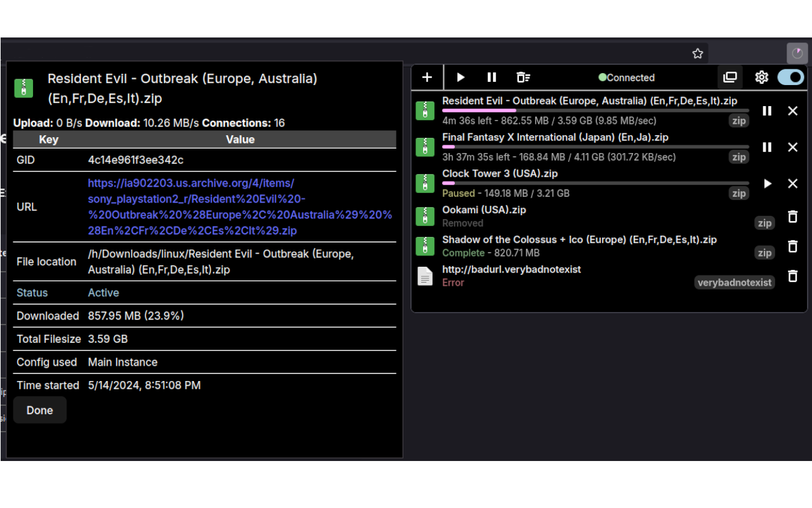Click the details panel file name heading
The width and height of the screenshot is (812, 508).
coord(183,89)
